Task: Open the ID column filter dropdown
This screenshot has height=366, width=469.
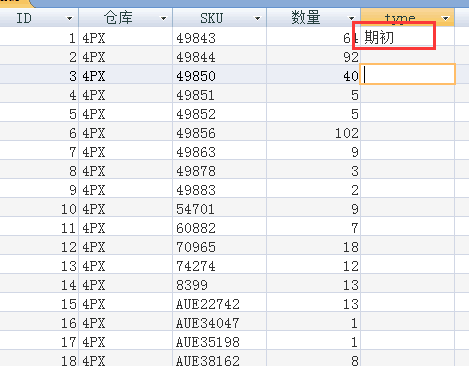Action: 69,18
